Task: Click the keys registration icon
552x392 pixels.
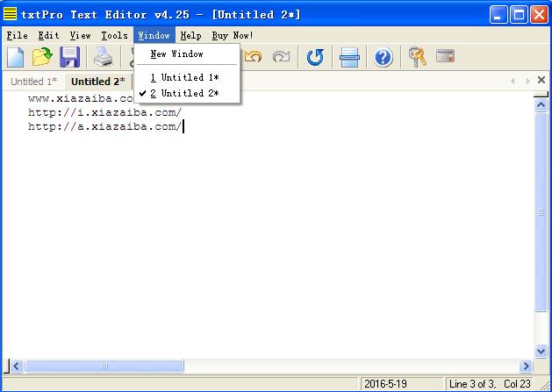Action: click(417, 57)
